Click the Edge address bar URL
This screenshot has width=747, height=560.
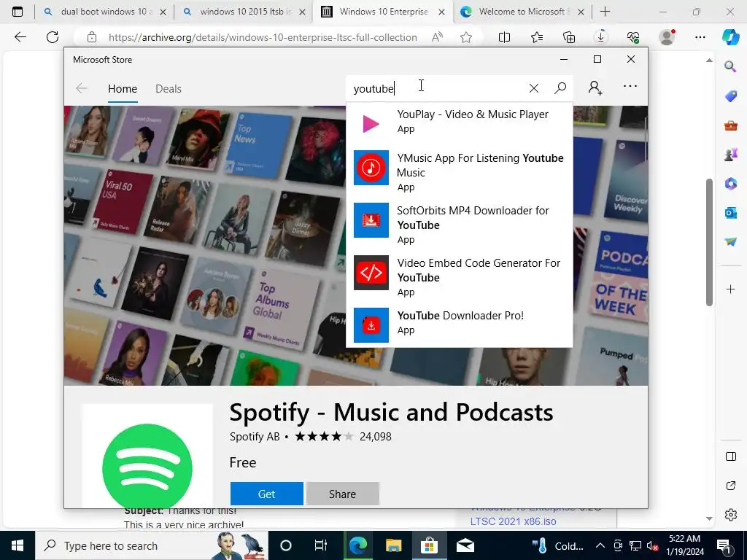point(263,37)
